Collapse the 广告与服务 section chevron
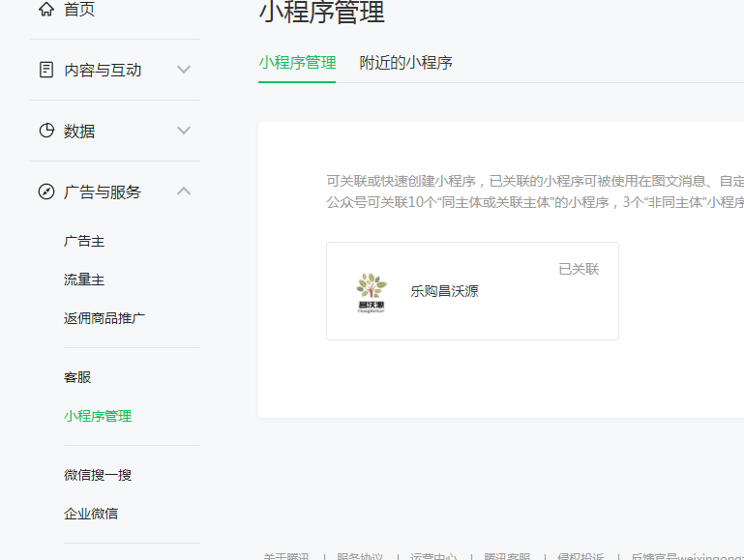 tap(184, 192)
